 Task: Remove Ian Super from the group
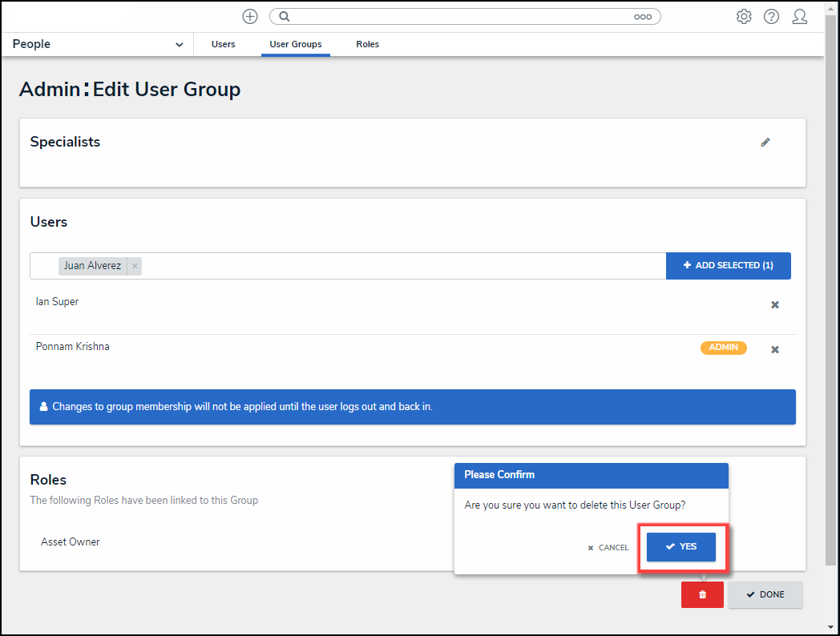tap(775, 305)
